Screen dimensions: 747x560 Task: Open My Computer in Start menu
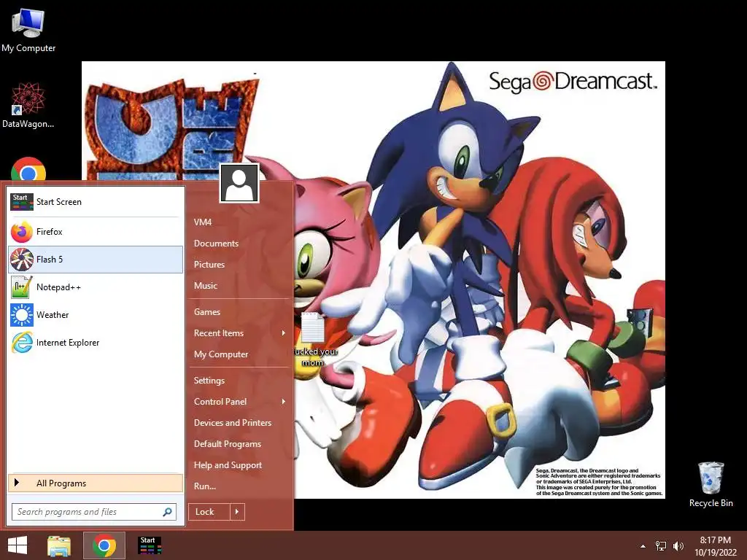click(221, 354)
